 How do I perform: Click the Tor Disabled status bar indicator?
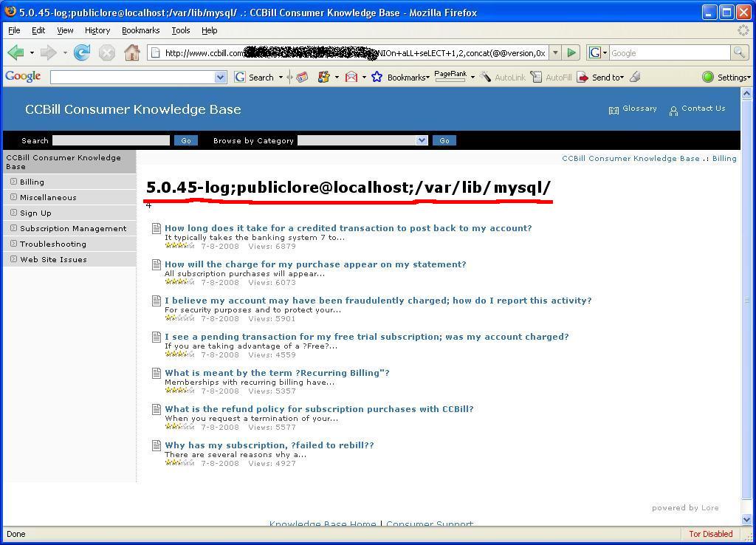[711, 534]
